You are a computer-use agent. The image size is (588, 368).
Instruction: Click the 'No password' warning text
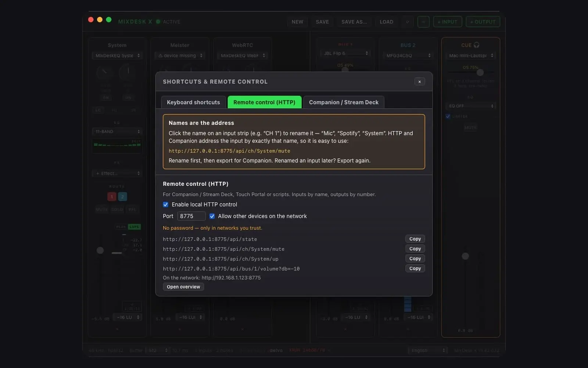point(212,228)
